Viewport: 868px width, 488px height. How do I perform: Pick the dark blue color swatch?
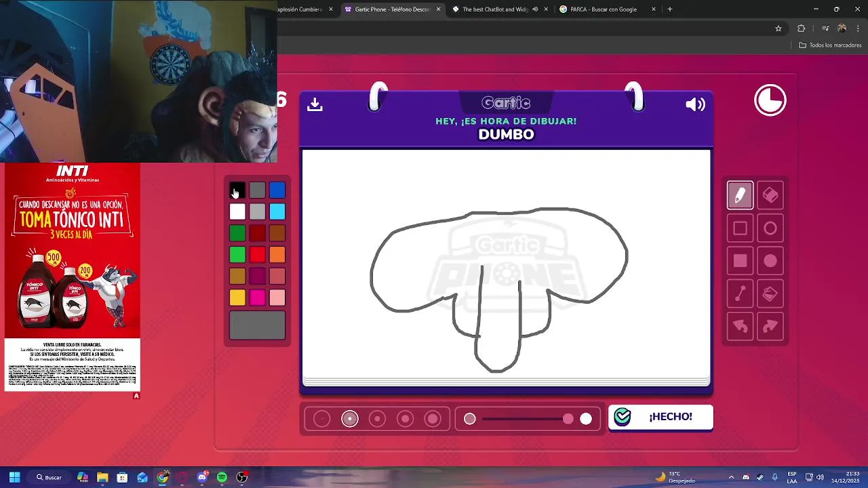(277, 190)
